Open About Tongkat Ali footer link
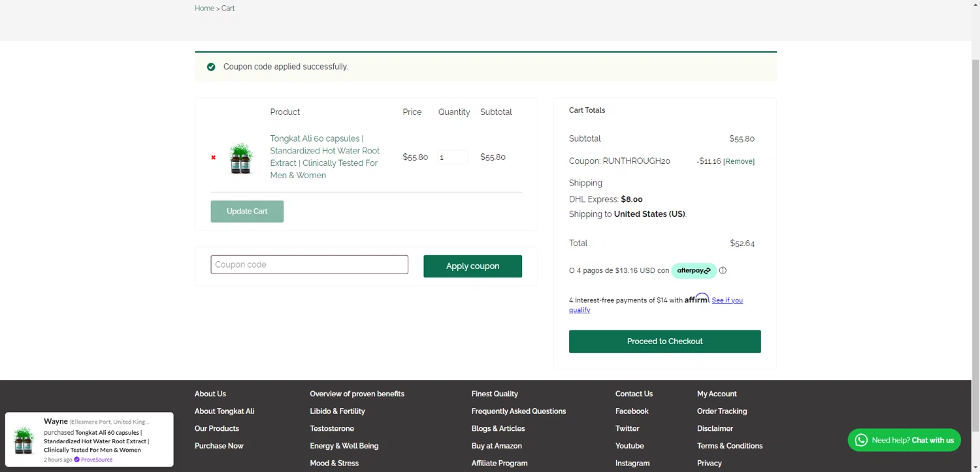The image size is (980, 472). click(x=225, y=411)
